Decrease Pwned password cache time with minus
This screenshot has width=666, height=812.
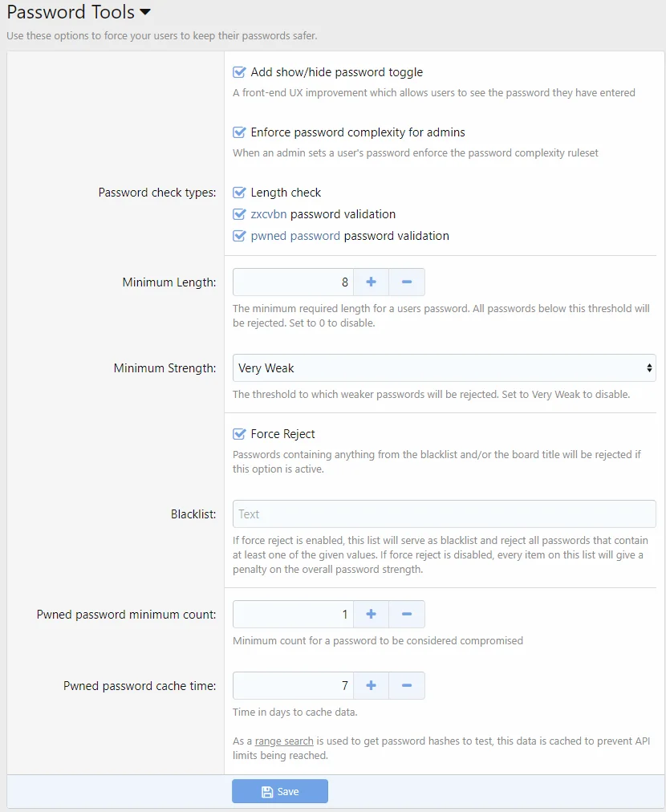[407, 686]
